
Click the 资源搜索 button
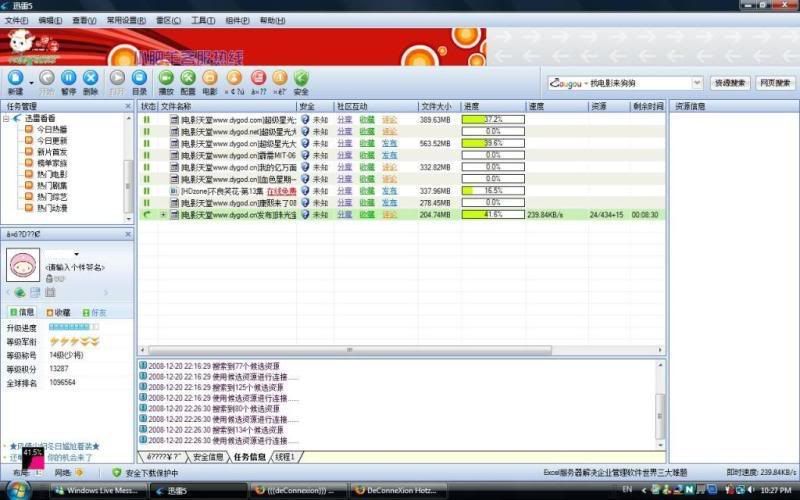pyautogui.click(x=730, y=83)
